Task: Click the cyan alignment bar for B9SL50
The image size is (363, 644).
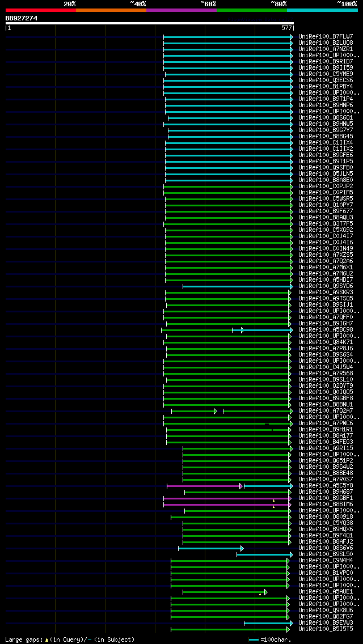Action: (265, 554)
